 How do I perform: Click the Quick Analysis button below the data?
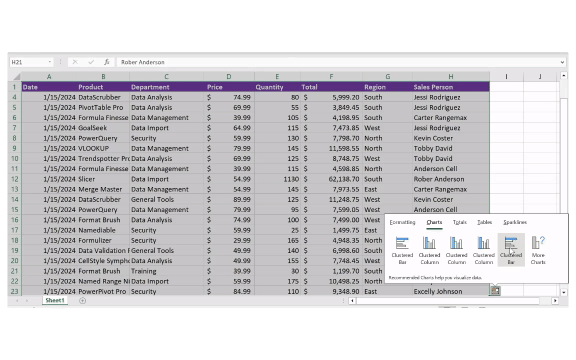coord(495,291)
